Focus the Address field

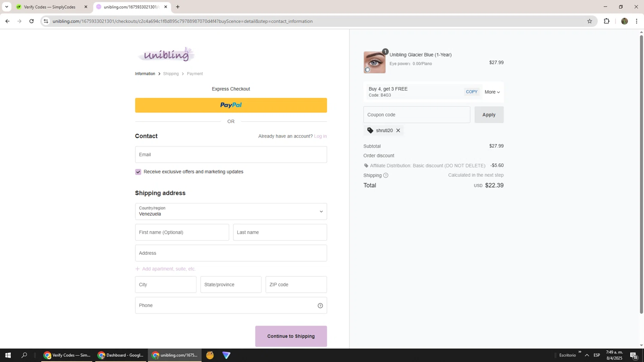(231, 253)
